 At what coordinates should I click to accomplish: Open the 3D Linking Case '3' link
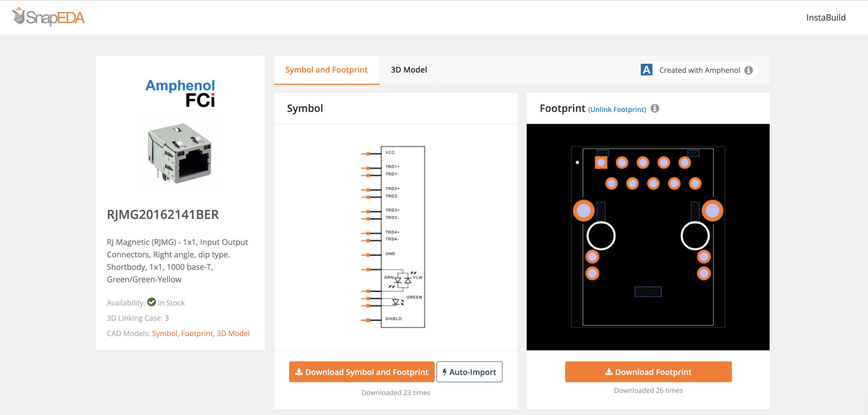tap(166, 318)
